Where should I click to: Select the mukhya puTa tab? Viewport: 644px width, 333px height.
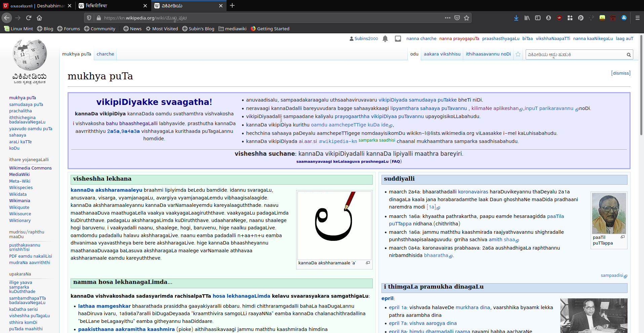click(77, 54)
